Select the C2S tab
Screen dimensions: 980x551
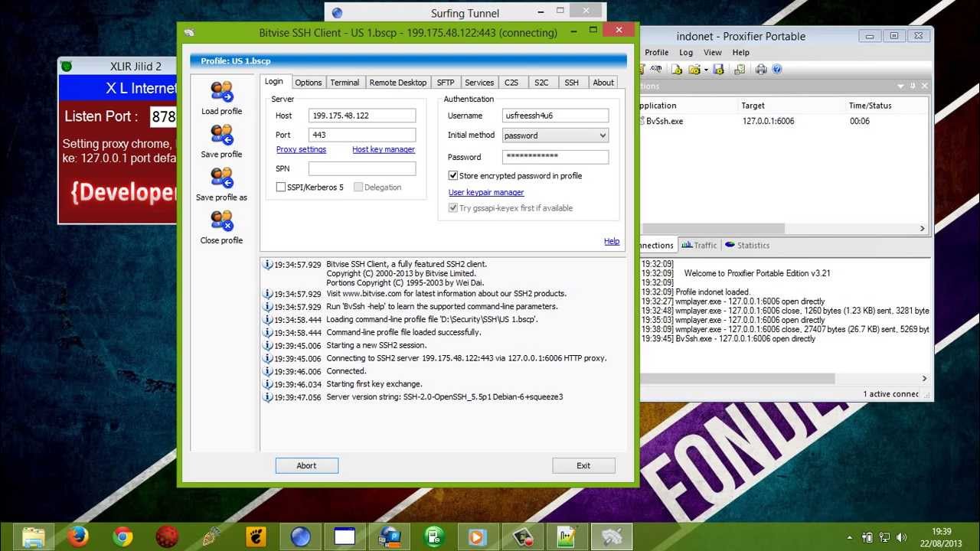coord(511,83)
